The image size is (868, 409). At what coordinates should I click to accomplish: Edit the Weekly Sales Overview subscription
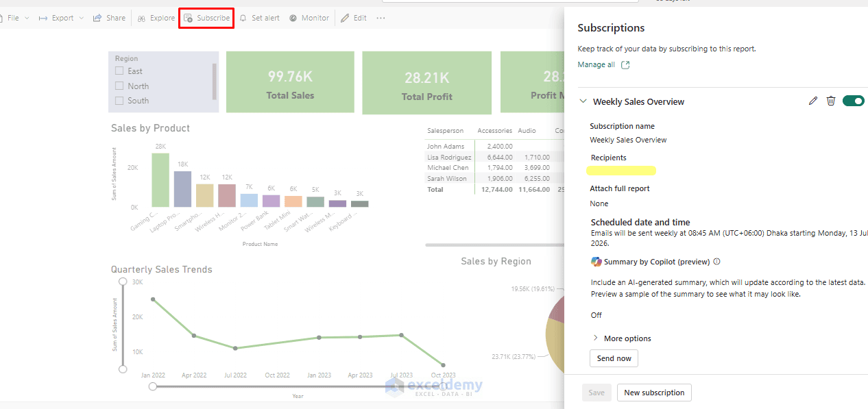click(813, 101)
